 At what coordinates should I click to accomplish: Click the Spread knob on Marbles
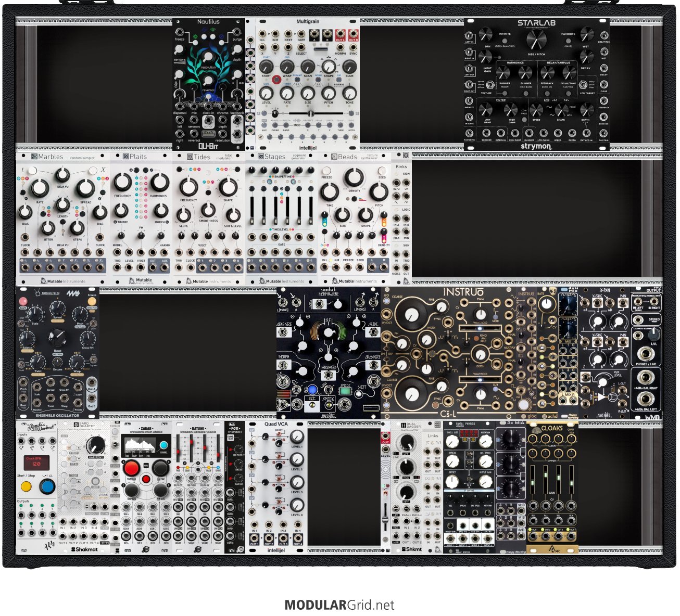pyautogui.click(x=85, y=188)
